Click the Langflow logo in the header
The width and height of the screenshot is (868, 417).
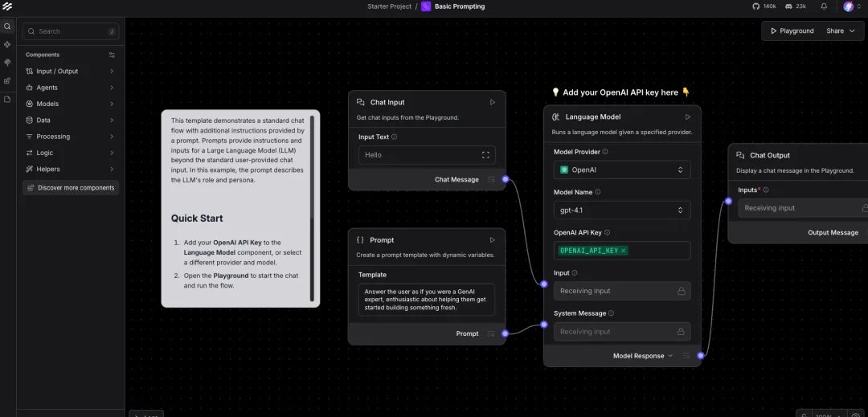[6, 6]
